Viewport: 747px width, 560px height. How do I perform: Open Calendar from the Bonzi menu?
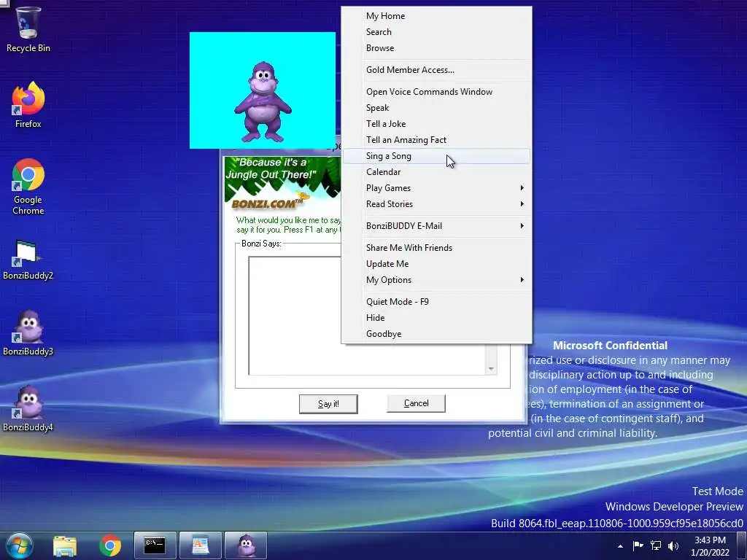coord(436,172)
